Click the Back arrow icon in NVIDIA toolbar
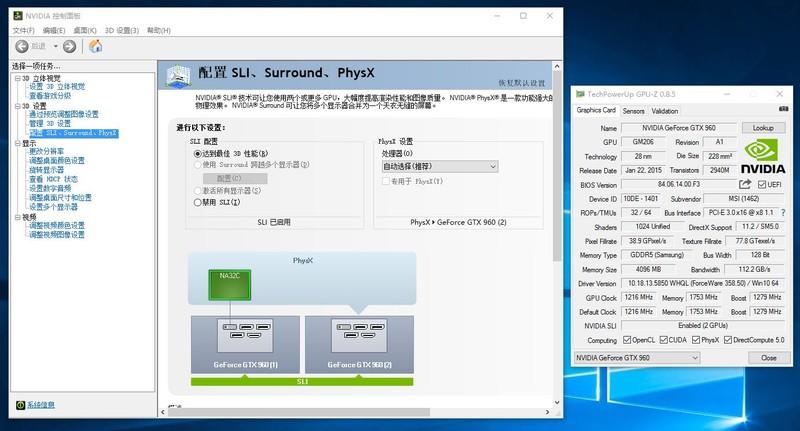Screen dimensions: 800x431 tap(21, 46)
